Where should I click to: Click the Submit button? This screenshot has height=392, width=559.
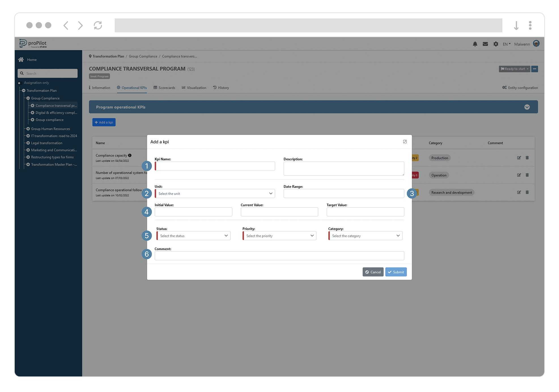coord(396,272)
